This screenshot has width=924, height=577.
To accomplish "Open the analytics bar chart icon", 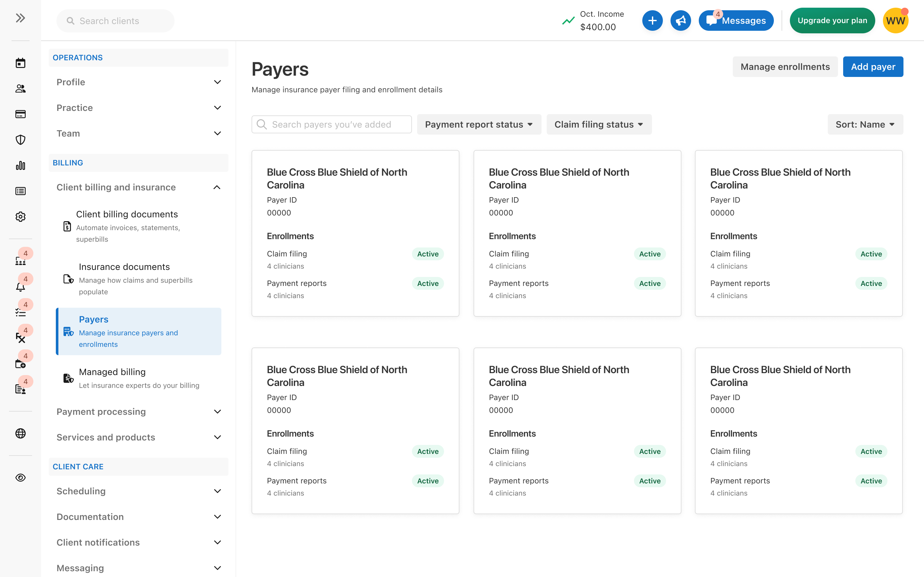I will [20, 165].
